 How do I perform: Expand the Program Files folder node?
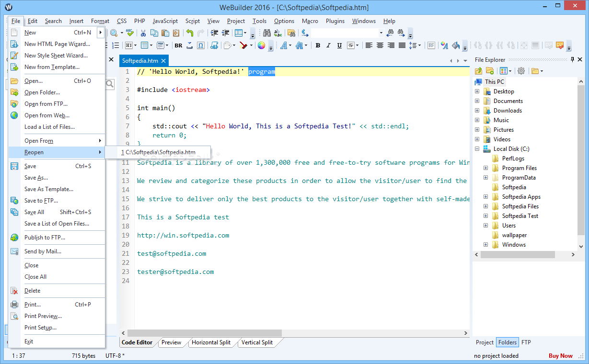485,168
